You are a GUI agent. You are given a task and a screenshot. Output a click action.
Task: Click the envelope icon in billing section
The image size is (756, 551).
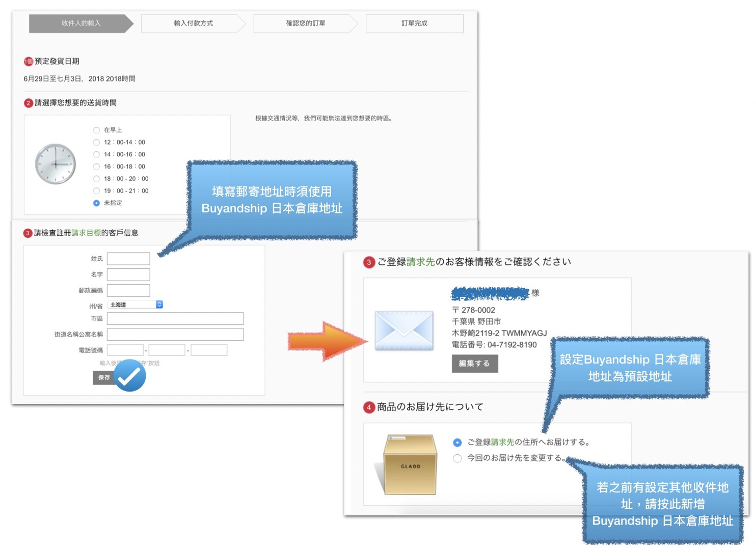pyautogui.click(x=403, y=330)
